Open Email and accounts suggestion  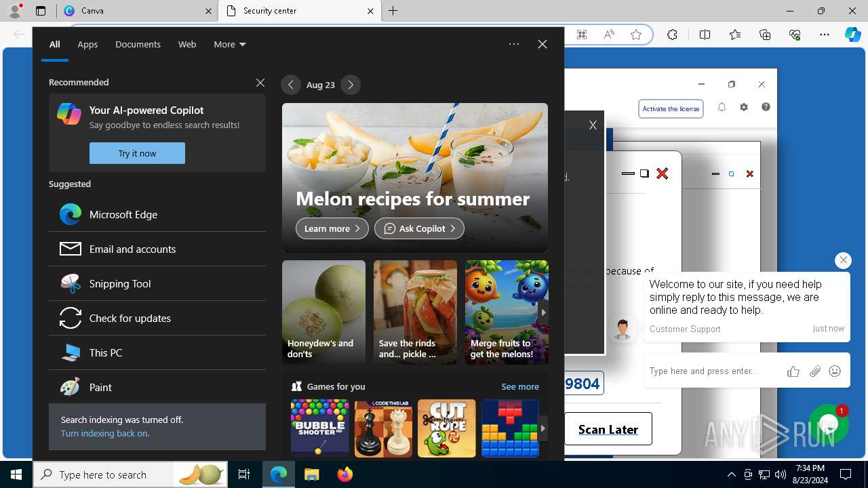click(x=157, y=249)
